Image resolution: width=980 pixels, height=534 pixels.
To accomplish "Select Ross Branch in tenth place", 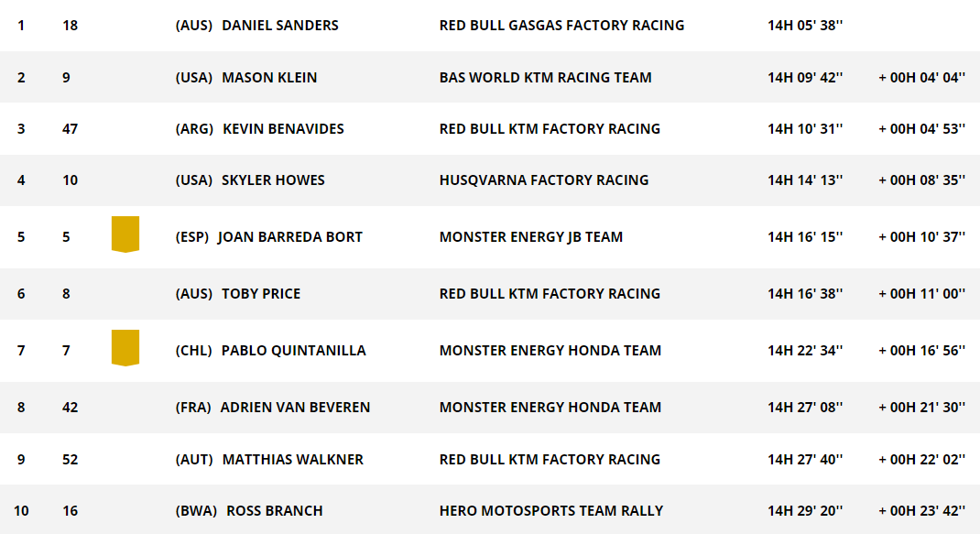I will pos(275,511).
